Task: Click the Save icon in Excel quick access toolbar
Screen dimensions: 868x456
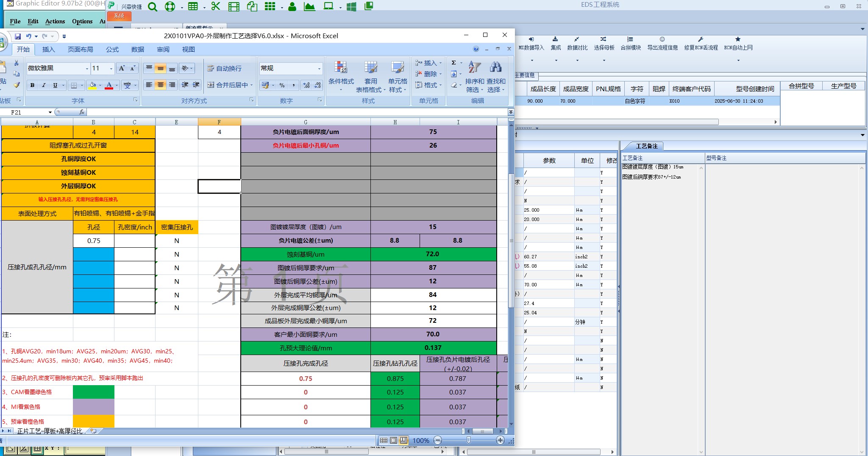Action: click(18, 36)
